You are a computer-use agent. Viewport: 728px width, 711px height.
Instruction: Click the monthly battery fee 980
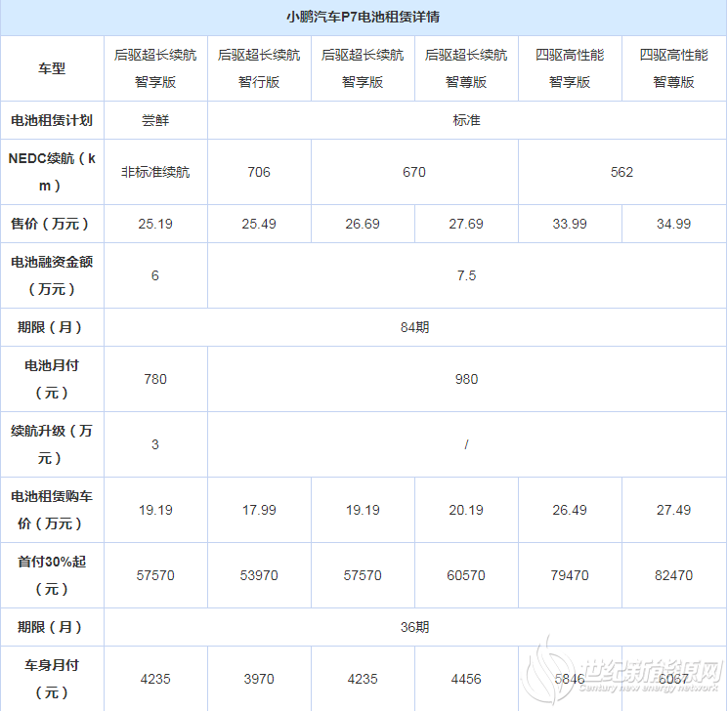tap(467, 379)
